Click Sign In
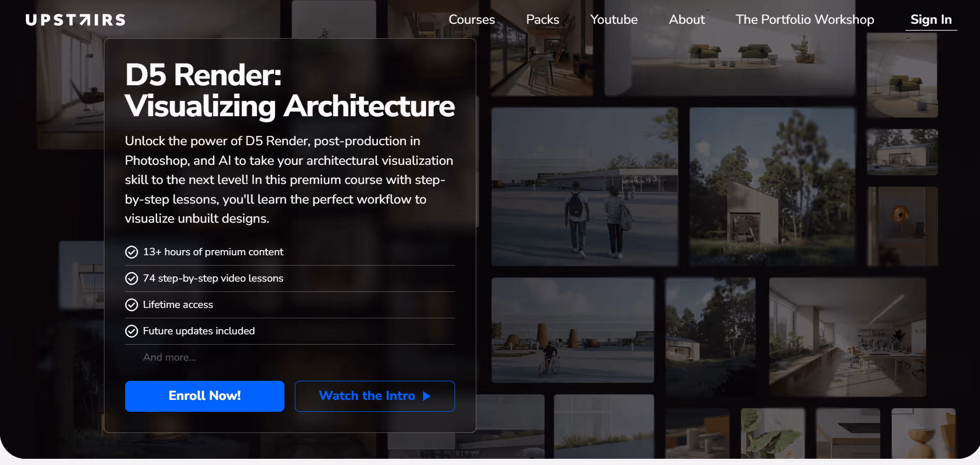Image resolution: width=980 pixels, height=465 pixels. pos(931,20)
